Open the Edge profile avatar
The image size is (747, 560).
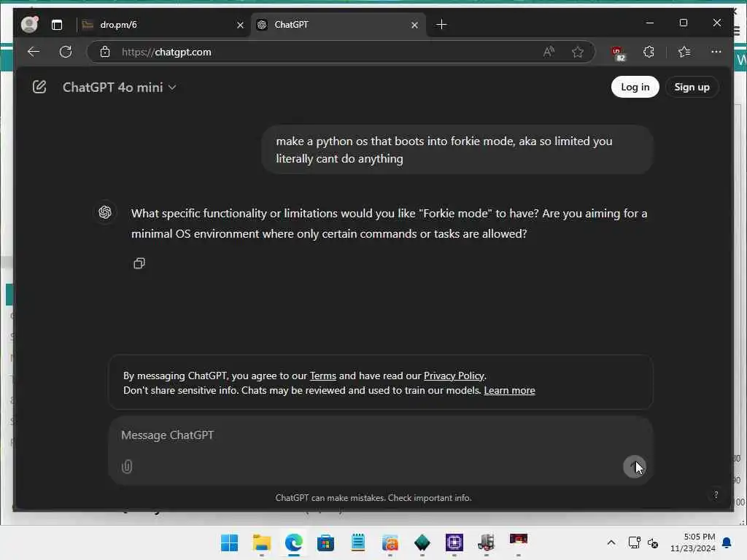29,24
